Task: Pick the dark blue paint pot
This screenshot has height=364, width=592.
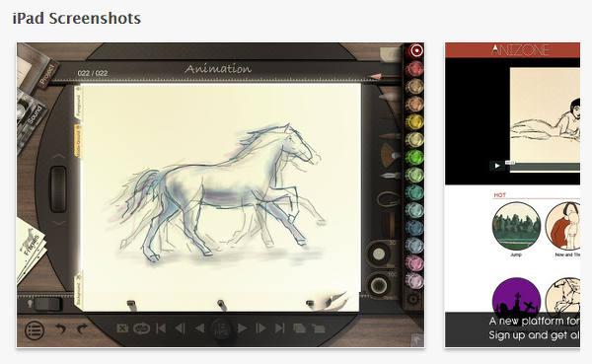Action: (x=414, y=228)
